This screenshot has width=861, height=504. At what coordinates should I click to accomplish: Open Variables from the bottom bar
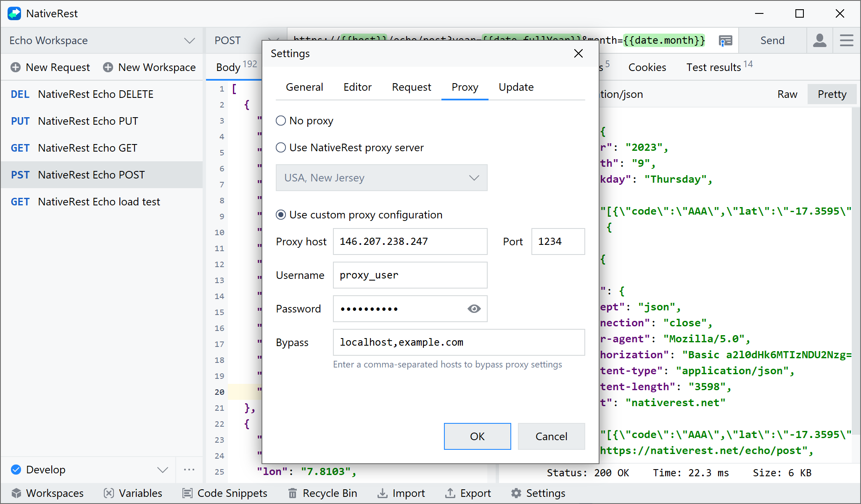(133, 493)
